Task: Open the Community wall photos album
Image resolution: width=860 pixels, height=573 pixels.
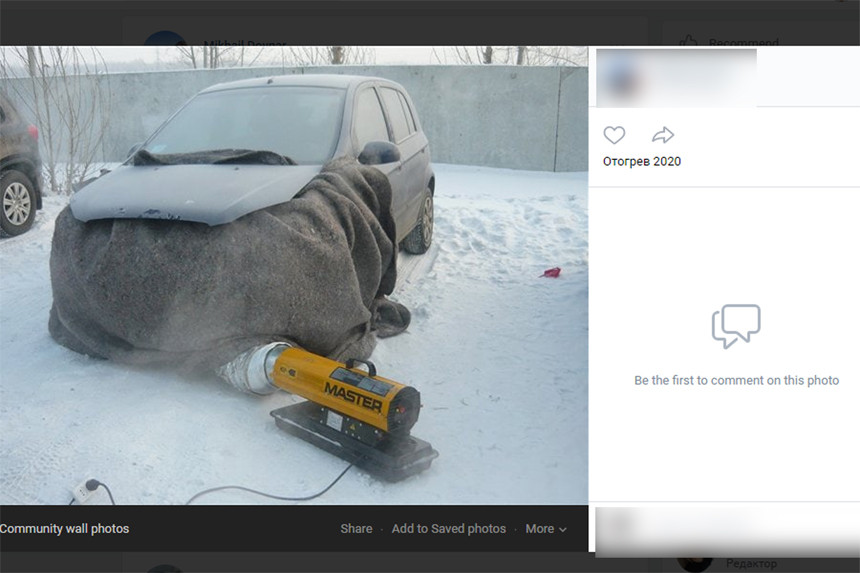Action: click(64, 529)
